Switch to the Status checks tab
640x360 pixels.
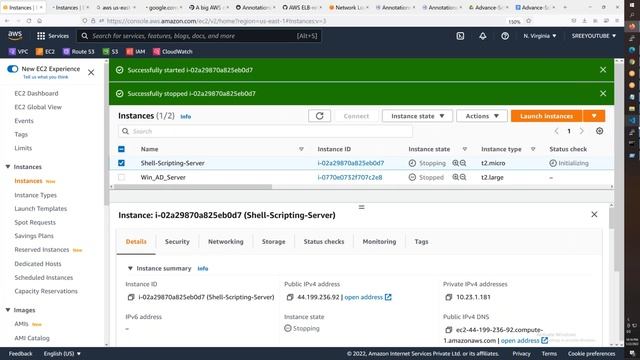(324, 242)
